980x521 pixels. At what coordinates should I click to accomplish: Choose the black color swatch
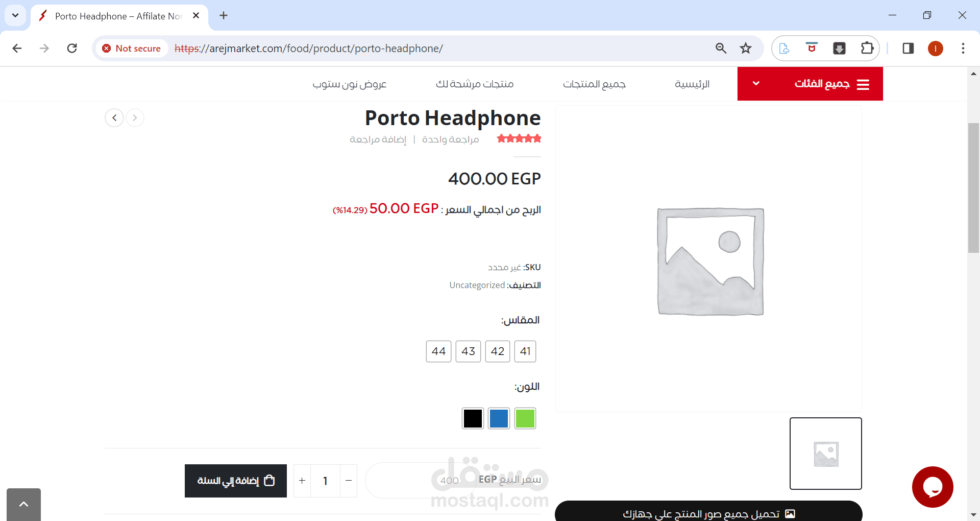pos(473,419)
